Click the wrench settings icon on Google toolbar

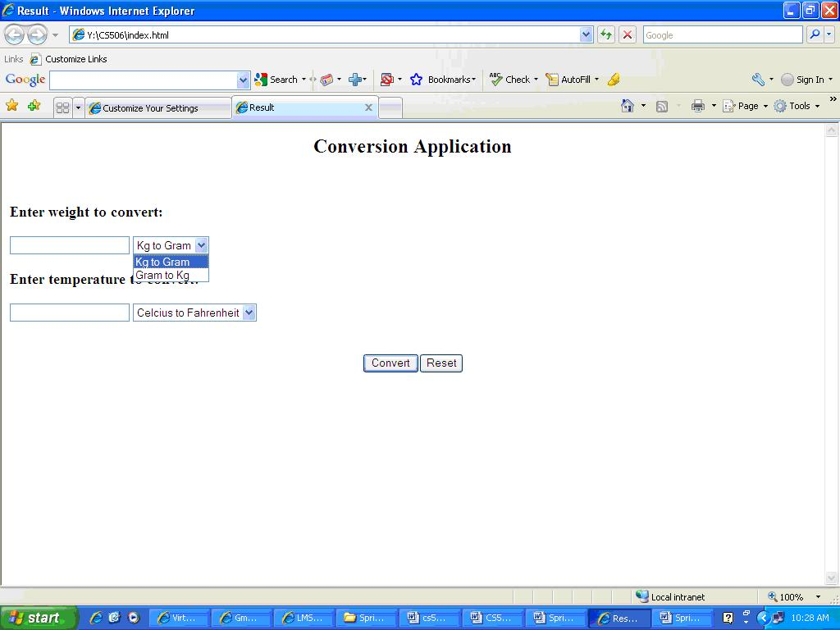click(x=756, y=80)
